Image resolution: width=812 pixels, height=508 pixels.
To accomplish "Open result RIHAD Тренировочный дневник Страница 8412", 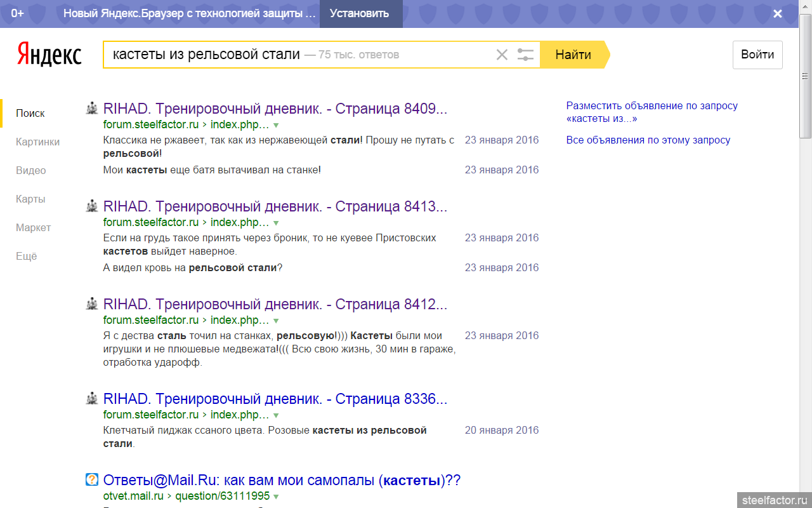I will 275,304.
